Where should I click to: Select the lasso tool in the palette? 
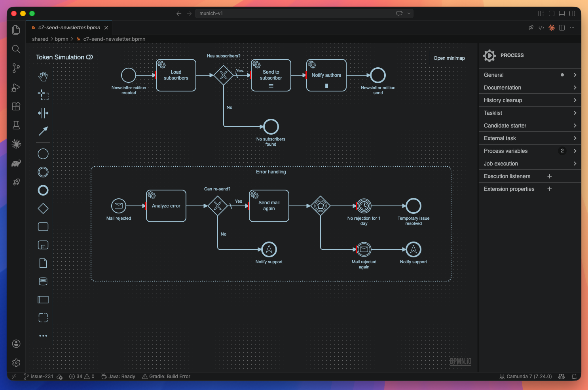pos(43,95)
